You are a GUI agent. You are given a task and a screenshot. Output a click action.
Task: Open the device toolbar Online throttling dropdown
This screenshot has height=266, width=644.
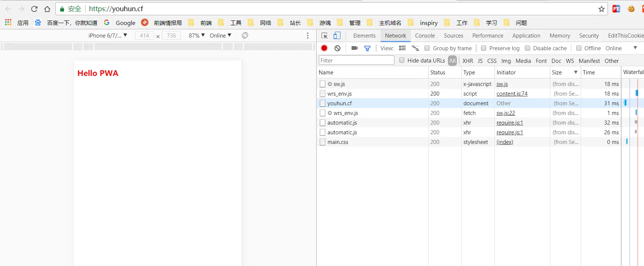pos(220,35)
